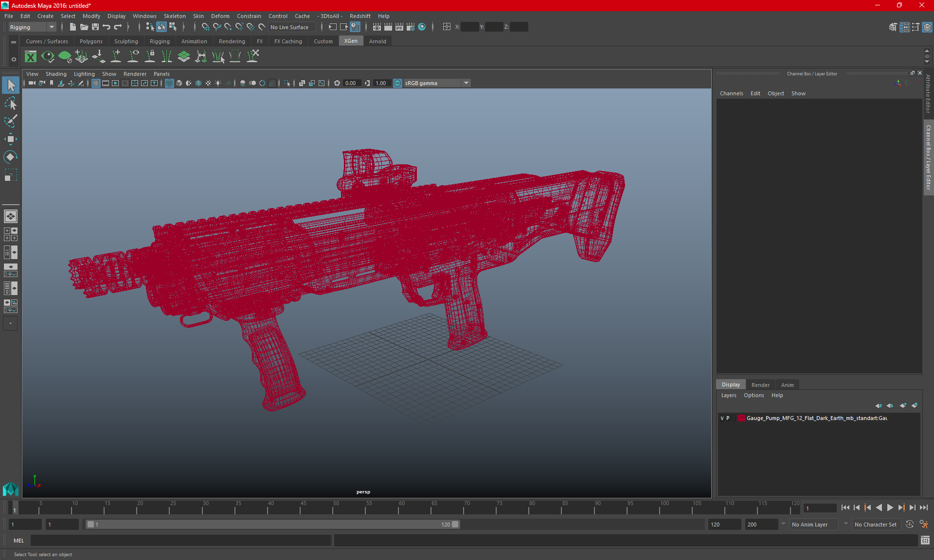Screen dimensions: 934x560
Task: Click the Save scene icon
Action: [95, 27]
